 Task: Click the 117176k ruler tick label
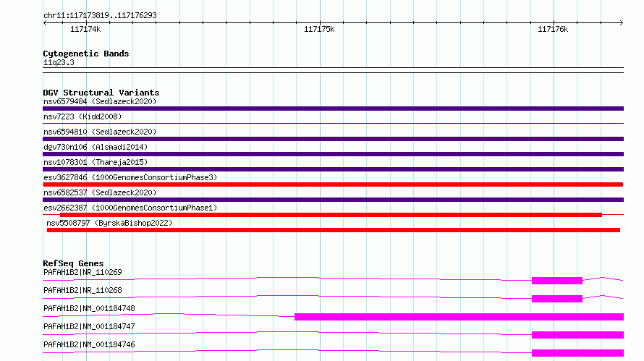[553, 29]
